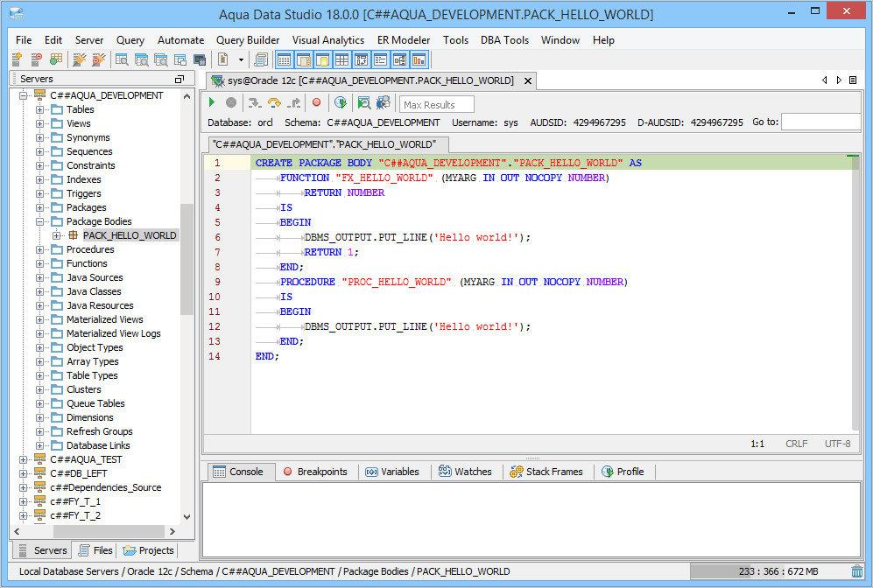Open the DBA Tools menu
Image resolution: width=873 pixels, height=588 pixels.
[x=504, y=40]
